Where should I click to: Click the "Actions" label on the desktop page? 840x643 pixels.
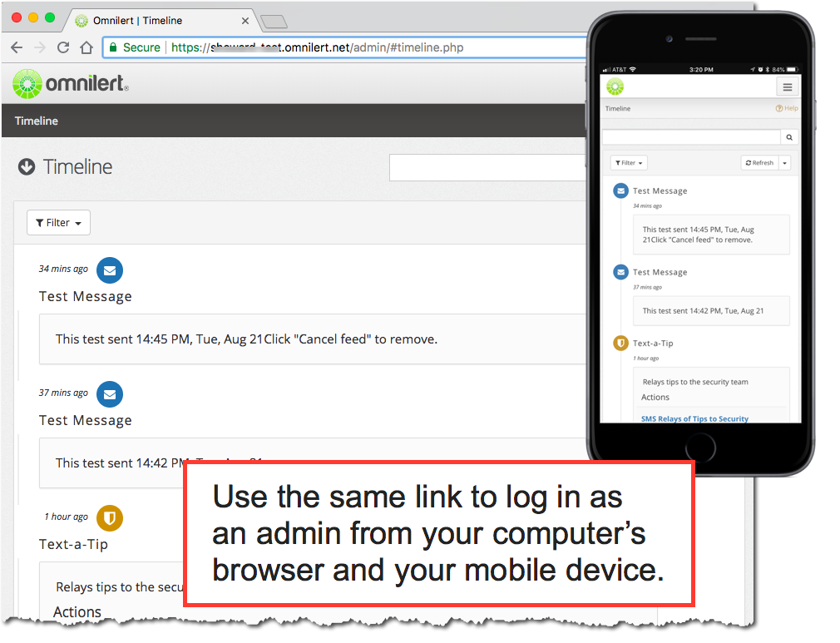click(77, 612)
